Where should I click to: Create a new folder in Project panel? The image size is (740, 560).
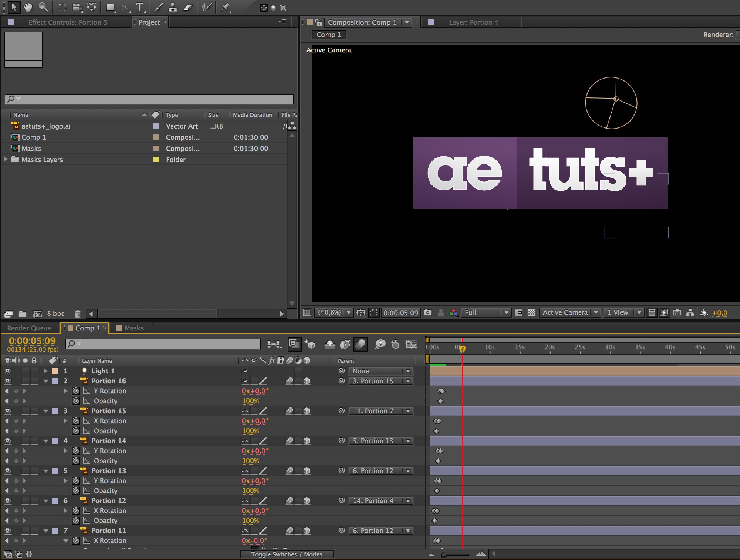22,314
